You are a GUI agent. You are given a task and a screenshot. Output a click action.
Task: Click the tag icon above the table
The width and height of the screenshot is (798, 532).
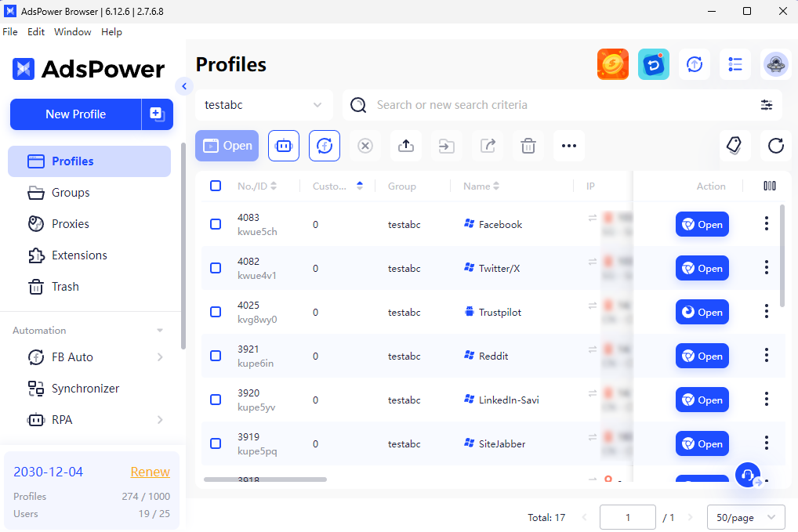(734, 146)
